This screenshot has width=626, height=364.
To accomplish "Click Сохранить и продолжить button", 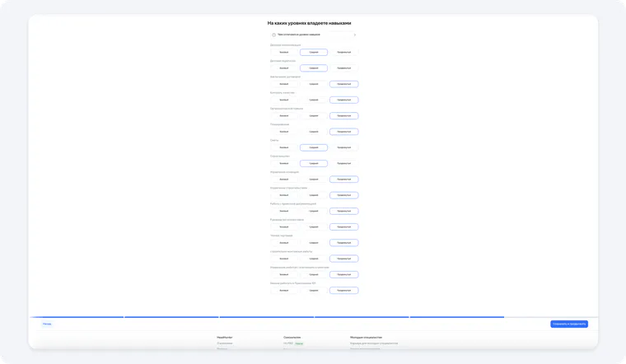I will point(569,324).
